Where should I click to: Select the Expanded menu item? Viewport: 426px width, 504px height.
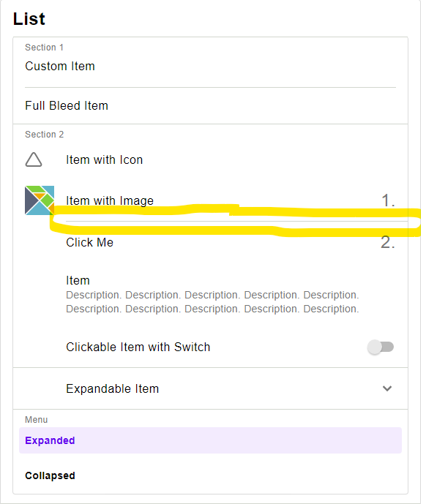pyautogui.click(x=210, y=440)
